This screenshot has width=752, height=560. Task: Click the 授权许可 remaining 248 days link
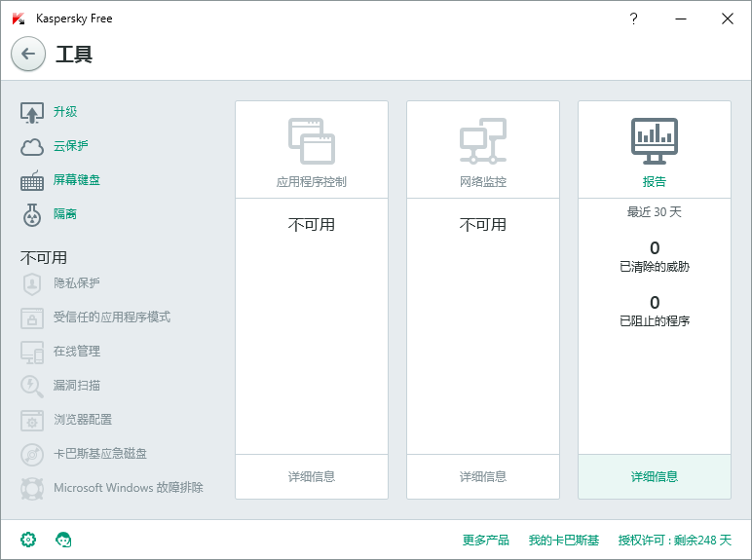675,541
